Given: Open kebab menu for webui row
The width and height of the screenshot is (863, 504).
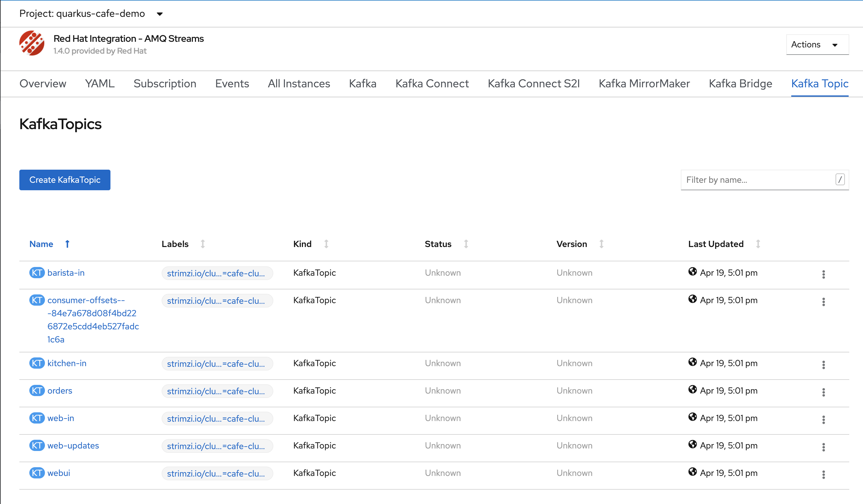Looking at the screenshot, I should click(823, 474).
